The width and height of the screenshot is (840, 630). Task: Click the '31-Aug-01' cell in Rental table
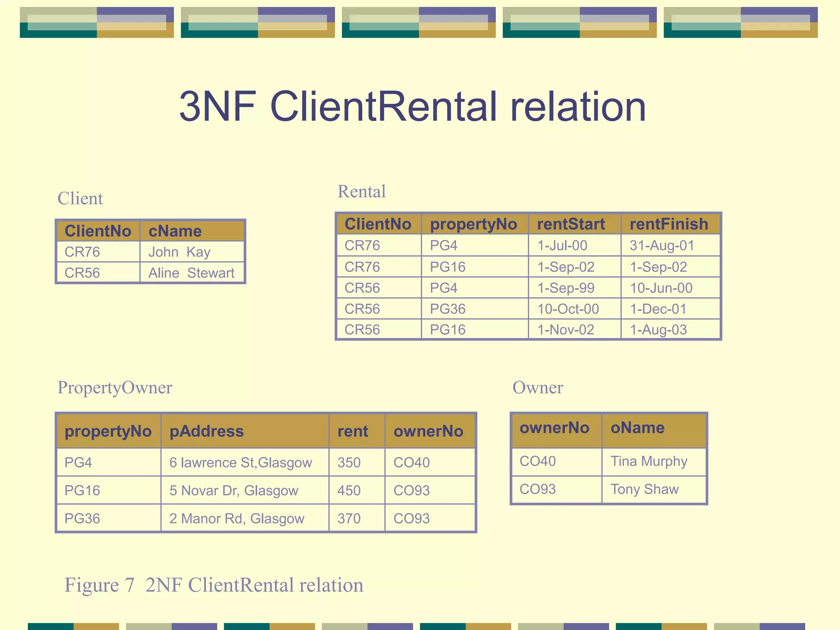[662, 245]
